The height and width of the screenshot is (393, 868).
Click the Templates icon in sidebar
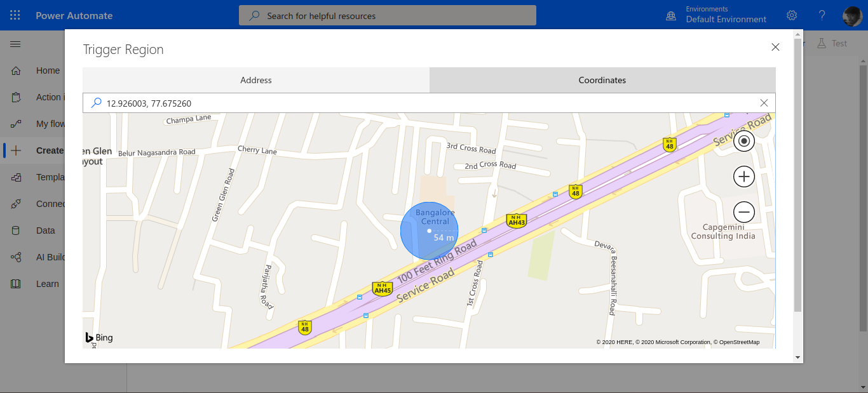[16, 177]
